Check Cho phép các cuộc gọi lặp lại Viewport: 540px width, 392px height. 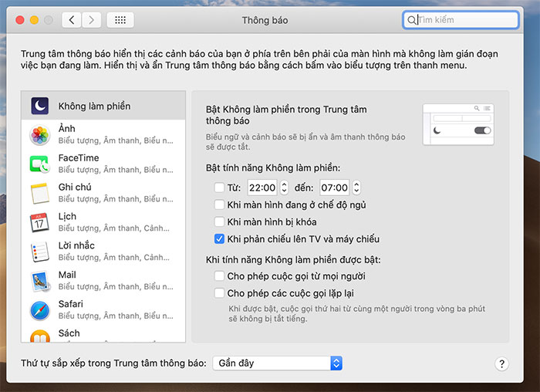219,293
